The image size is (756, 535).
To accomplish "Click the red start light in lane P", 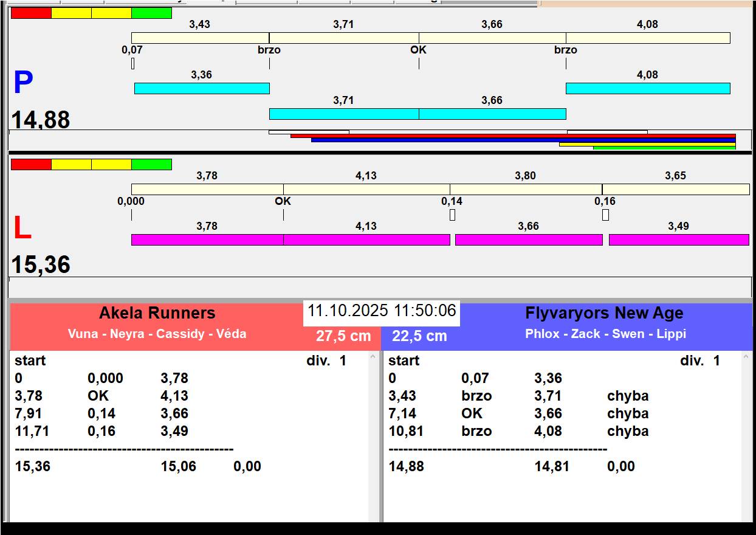I will [x=31, y=13].
